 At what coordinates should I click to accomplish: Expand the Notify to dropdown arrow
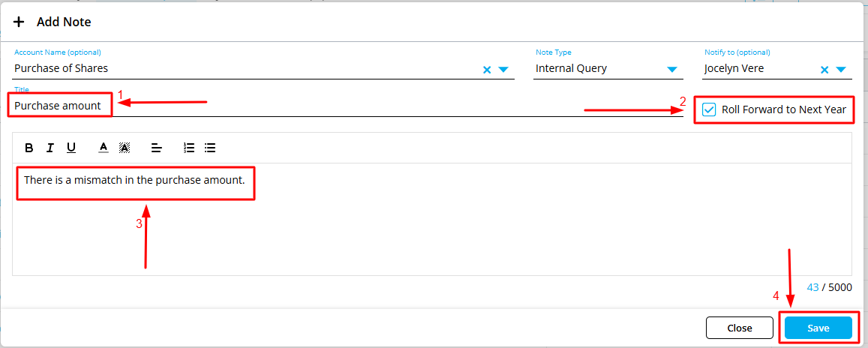(841, 70)
